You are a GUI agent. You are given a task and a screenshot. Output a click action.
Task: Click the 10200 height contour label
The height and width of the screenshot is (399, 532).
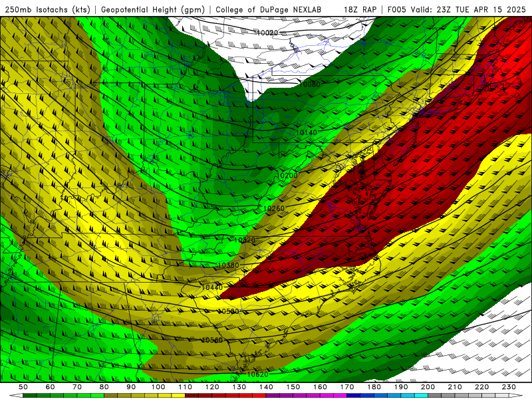coord(287,176)
